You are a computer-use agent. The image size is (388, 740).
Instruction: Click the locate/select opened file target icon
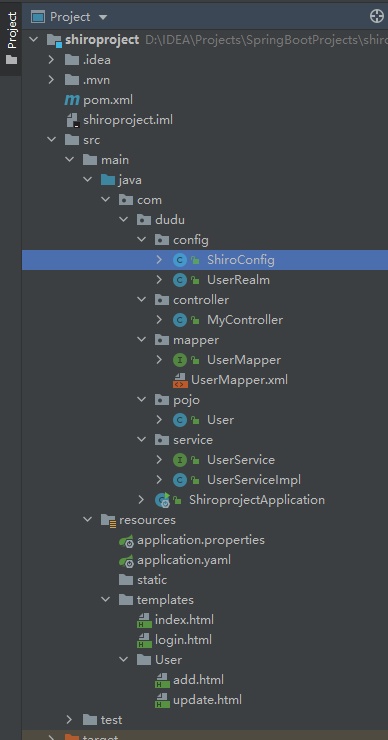click(377, 17)
